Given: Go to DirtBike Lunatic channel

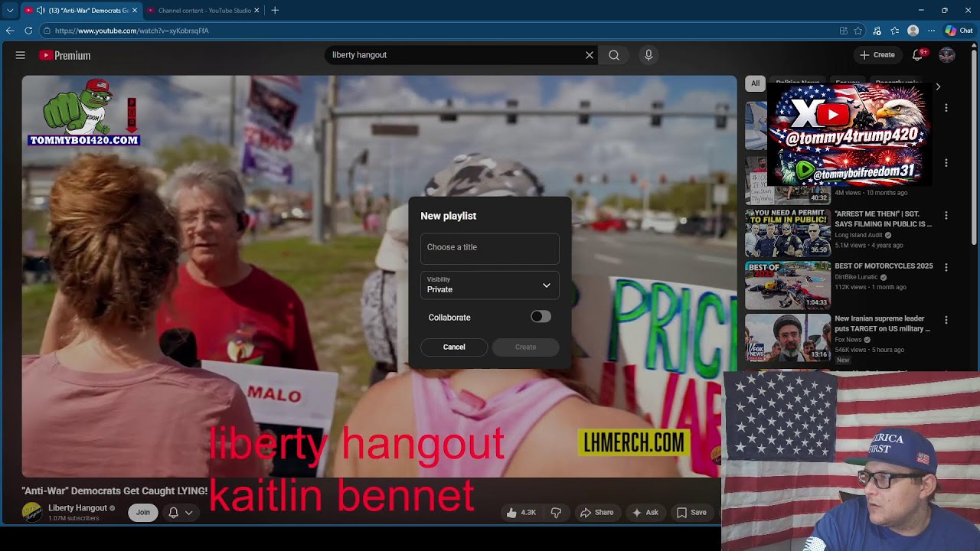Looking at the screenshot, I should pos(857,277).
